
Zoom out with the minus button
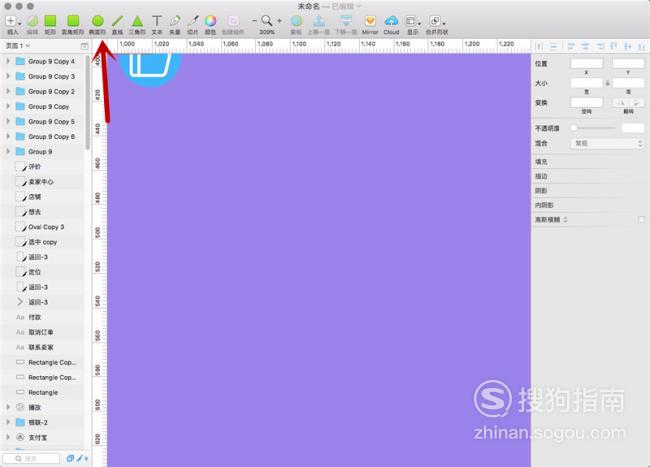click(x=255, y=20)
